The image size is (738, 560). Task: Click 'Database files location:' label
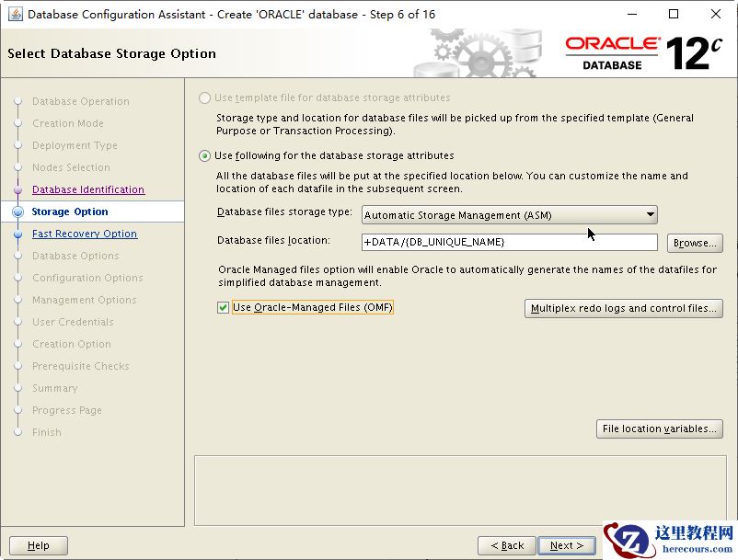pos(273,240)
